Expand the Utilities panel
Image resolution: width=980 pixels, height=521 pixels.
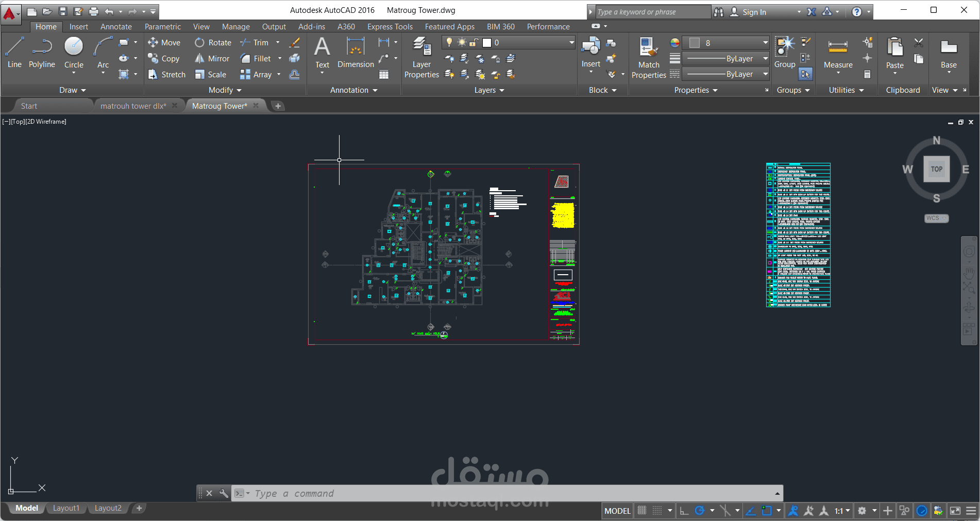tap(846, 90)
